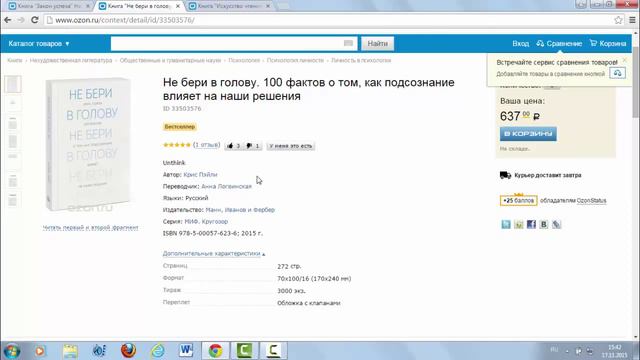Click 'OzonStatus' link
Image resolution: width=640 pixels, height=360 pixels.
591,201
